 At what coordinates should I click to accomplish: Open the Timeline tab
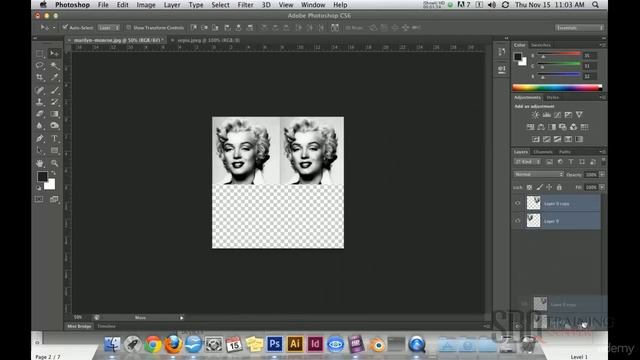click(107, 327)
